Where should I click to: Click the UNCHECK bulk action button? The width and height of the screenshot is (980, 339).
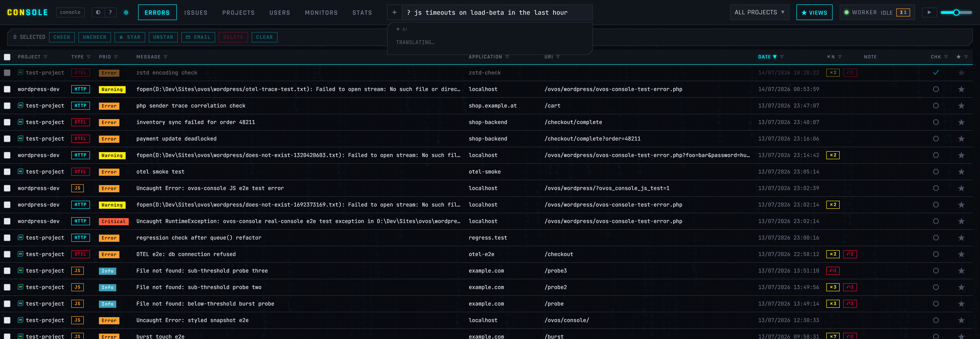94,37
